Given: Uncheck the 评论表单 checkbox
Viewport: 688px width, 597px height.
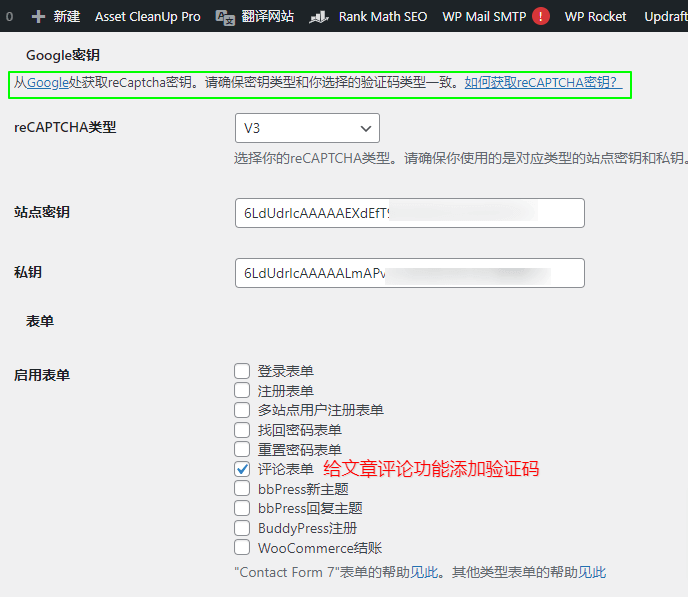Looking at the screenshot, I should tap(242, 469).
